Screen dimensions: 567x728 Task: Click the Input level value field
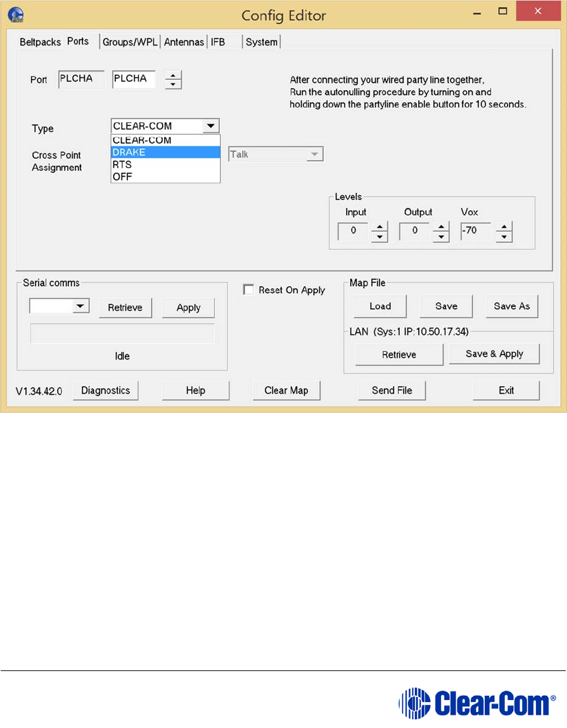coord(354,231)
